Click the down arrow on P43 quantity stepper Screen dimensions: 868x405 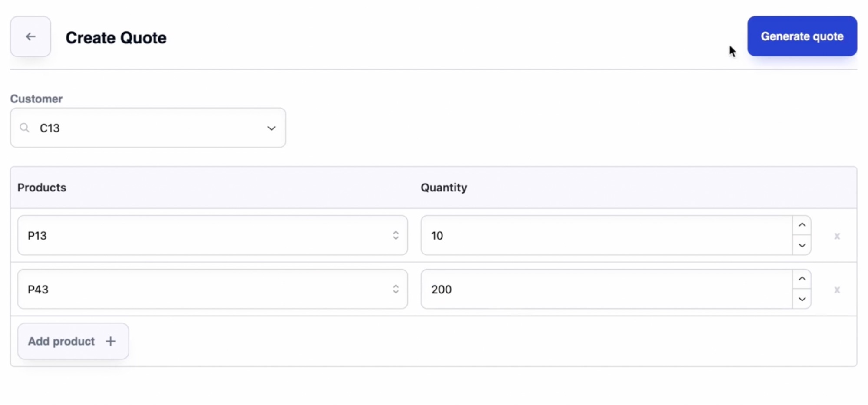(x=802, y=299)
